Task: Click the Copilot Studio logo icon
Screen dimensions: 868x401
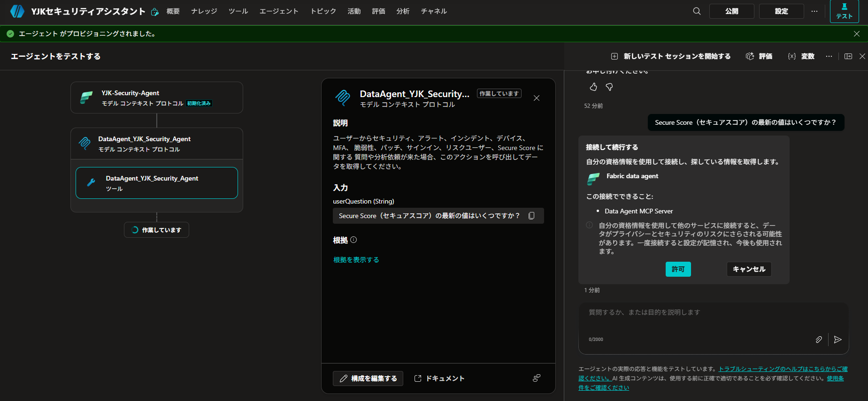Action: 17,11
